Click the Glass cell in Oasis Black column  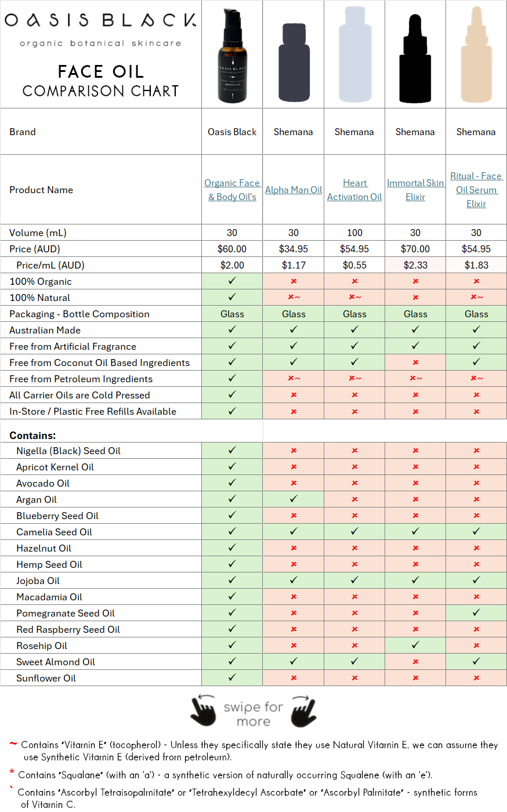click(x=232, y=314)
